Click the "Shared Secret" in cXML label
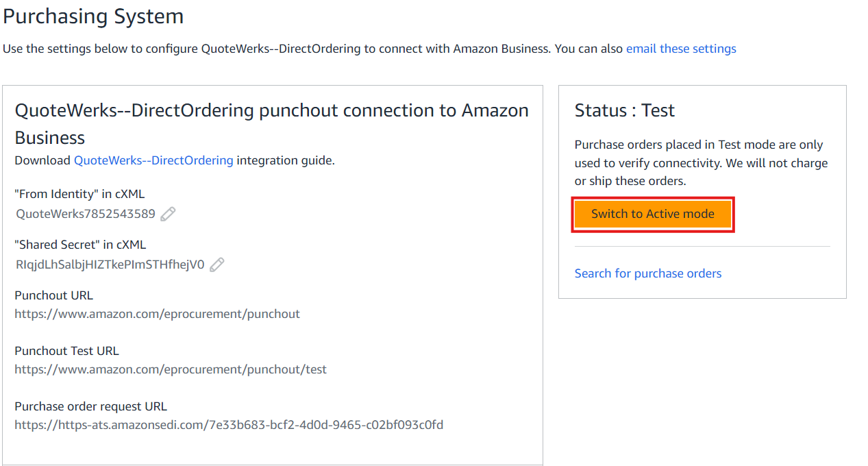 (80, 245)
